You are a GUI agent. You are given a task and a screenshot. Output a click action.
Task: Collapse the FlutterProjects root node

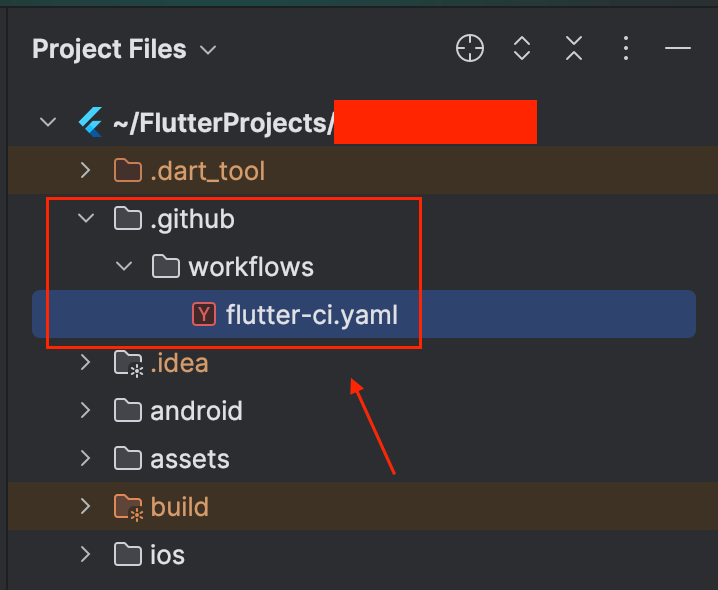[48, 122]
